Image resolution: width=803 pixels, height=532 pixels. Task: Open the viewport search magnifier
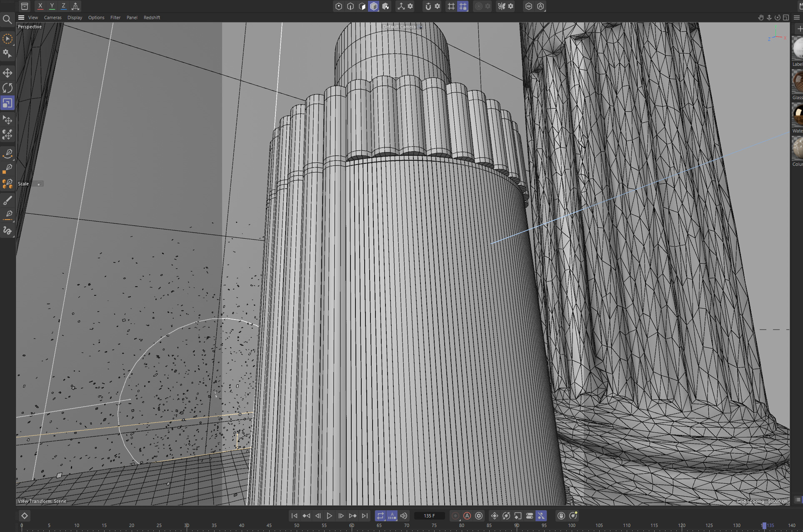coord(7,20)
